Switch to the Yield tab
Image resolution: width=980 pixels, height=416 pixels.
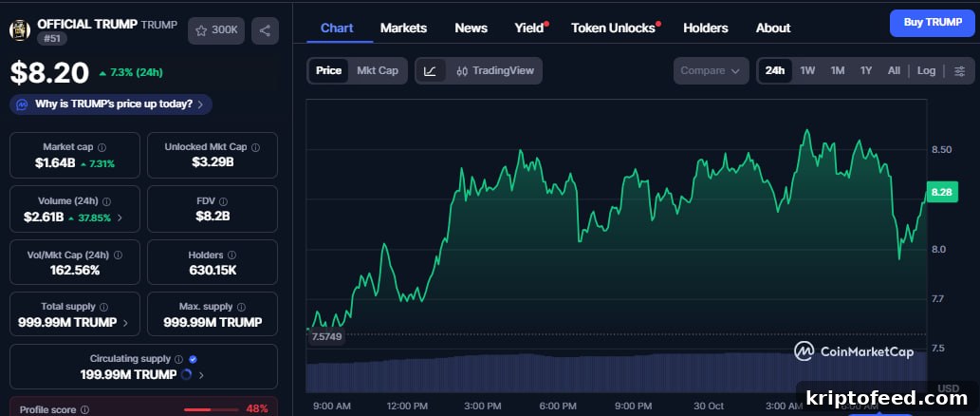pos(529,28)
